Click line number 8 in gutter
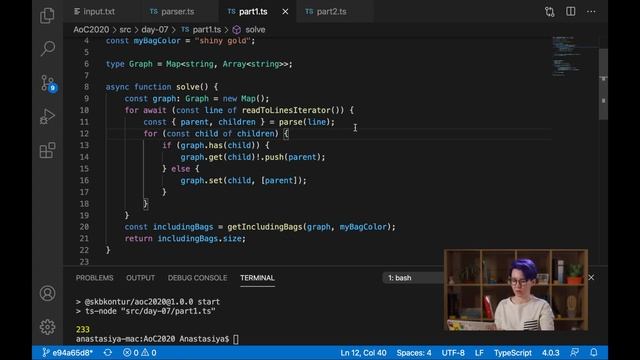640x360 pixels. [x=86, y=87]
